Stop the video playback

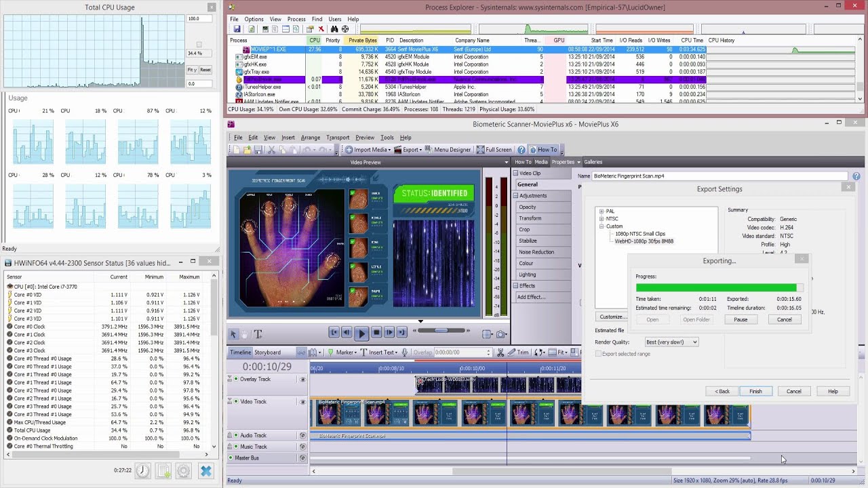pos(376,332)
